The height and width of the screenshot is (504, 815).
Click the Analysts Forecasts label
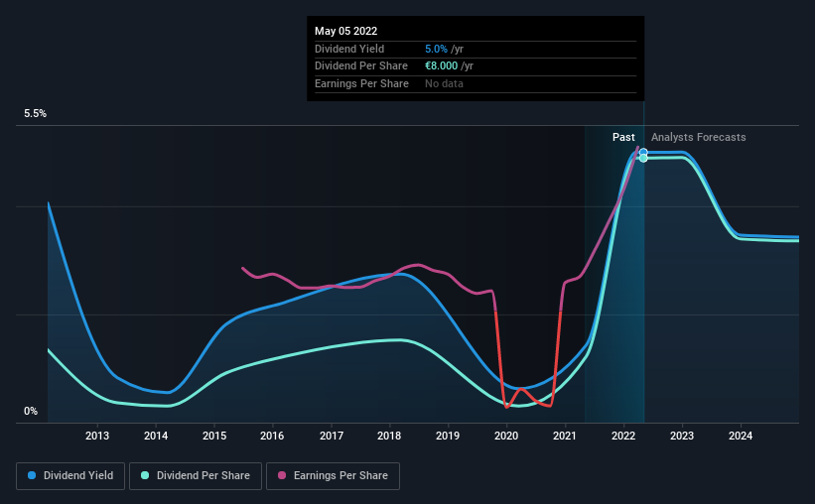coord(698,137)
